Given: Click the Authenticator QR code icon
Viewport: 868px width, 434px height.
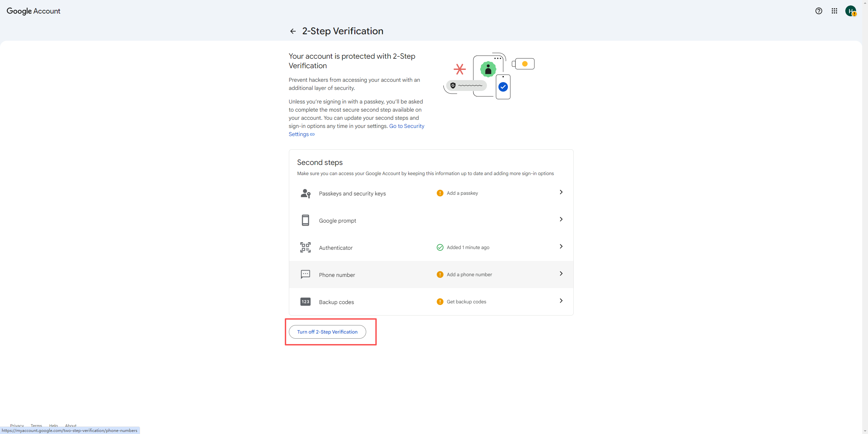Looking at the screenshot, I should [x=305, y=247].
